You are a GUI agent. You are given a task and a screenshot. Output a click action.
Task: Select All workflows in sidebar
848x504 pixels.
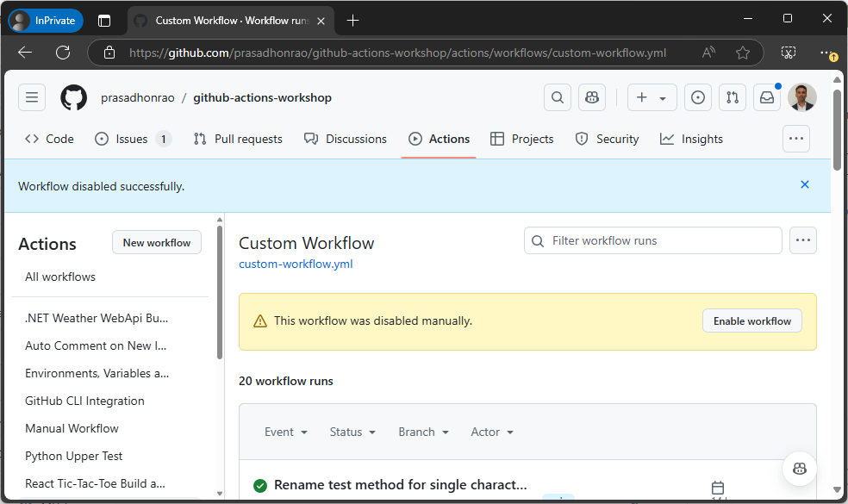pyautogui.click(x=60, y=277)
